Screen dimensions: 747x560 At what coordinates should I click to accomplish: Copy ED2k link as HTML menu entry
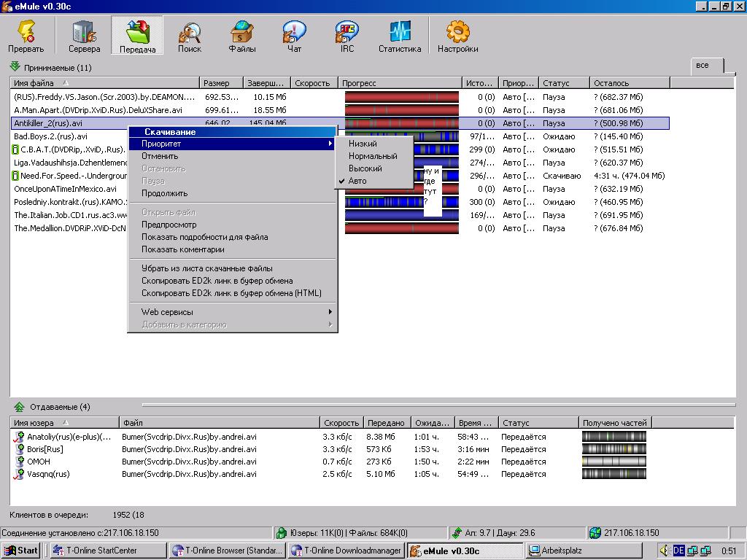tap(232, 293)
